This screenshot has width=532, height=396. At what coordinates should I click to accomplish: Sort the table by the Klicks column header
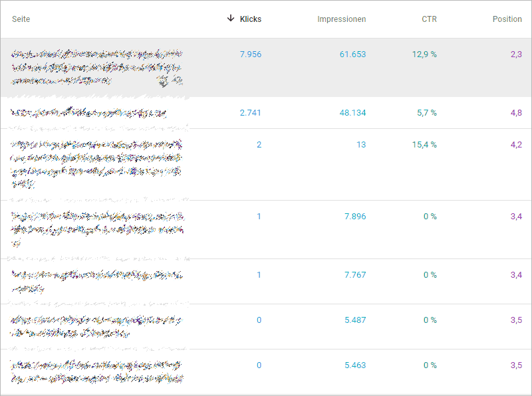coord(251,19)
